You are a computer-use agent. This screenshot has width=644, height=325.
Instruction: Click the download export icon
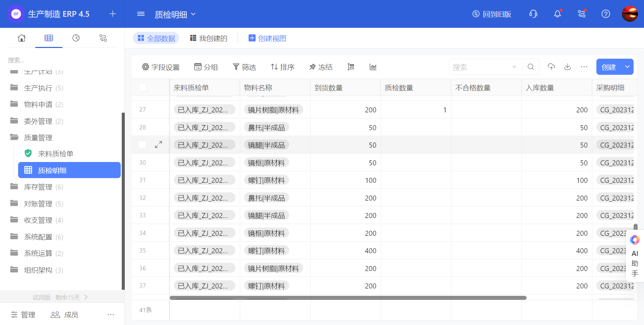pyautogui.click(x=567, y=67)
